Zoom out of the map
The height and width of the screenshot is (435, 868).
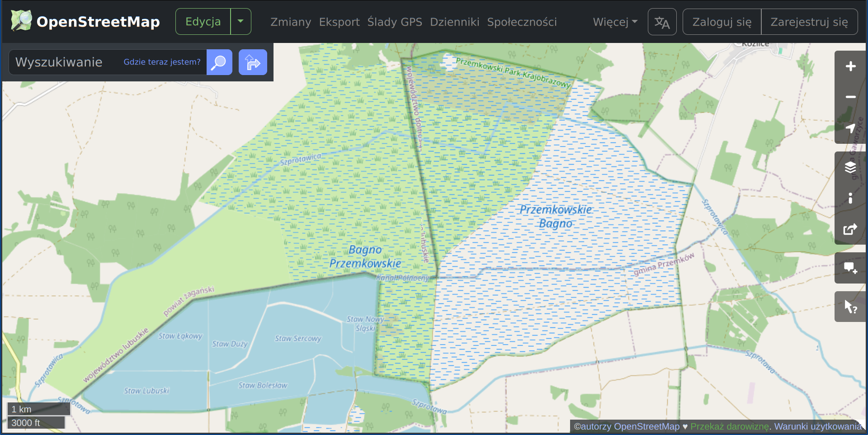click(850, 97)
